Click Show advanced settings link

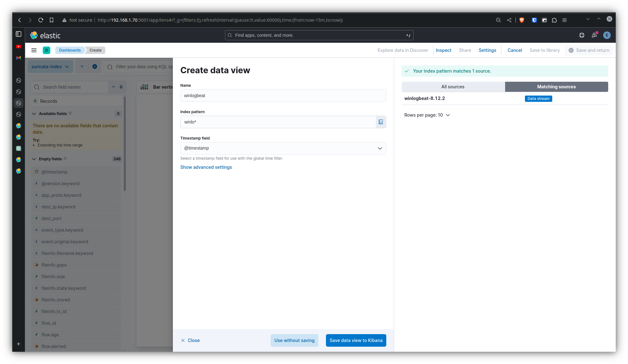tap(206, 167)
